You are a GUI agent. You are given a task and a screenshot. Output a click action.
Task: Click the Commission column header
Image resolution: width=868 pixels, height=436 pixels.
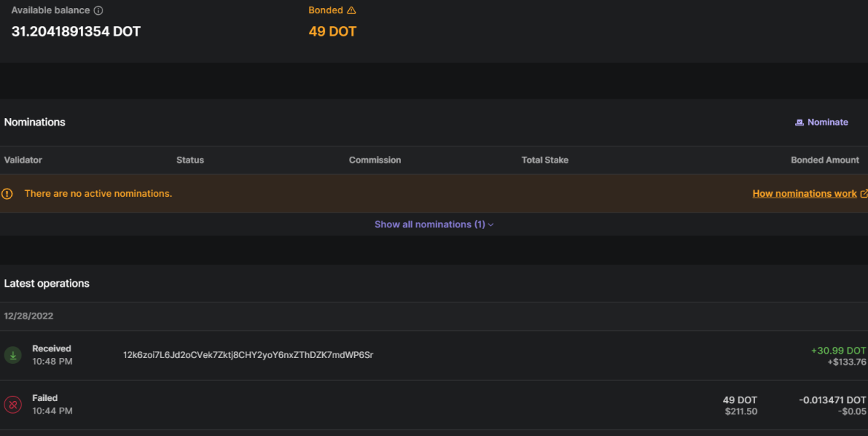click(375, 160)
